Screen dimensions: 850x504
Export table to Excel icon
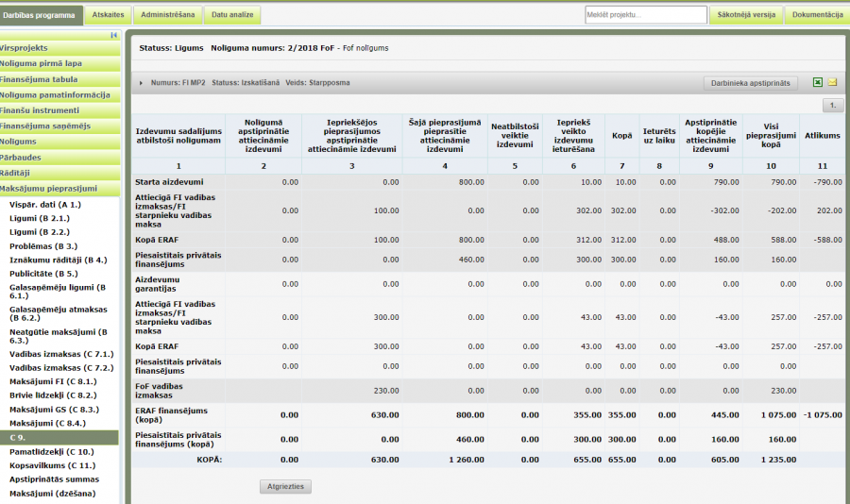[x=818, y=83]
